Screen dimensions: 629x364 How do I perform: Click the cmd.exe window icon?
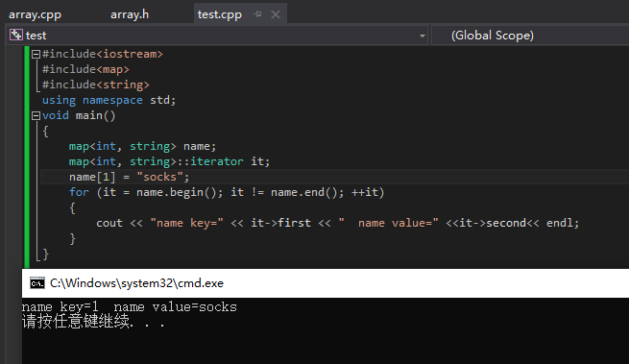coord(37,283)
